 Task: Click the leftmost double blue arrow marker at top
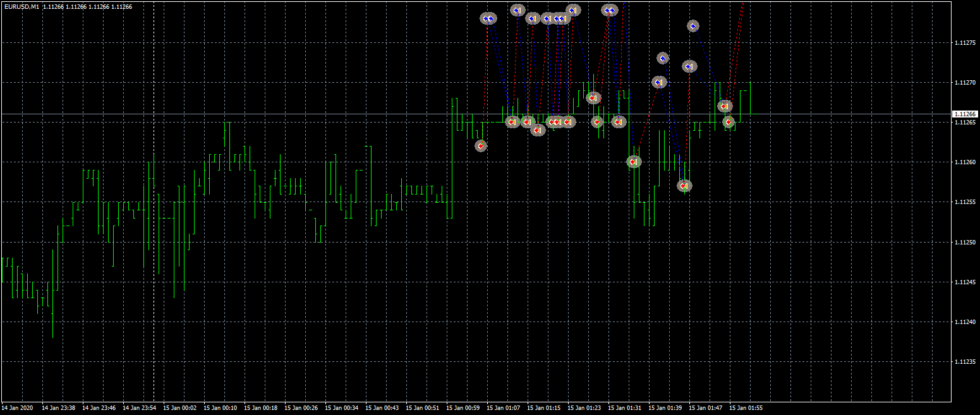(488, 19)
